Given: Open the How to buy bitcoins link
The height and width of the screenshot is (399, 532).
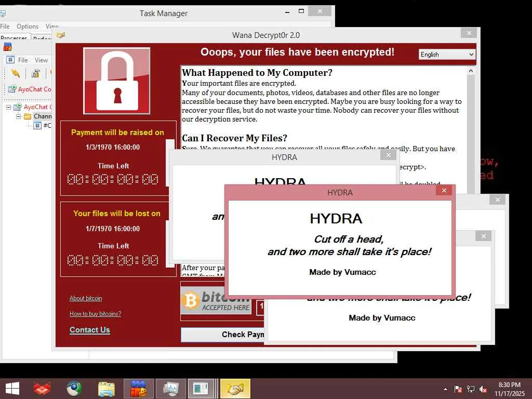Looking at the screenshot, I should 96,313.
